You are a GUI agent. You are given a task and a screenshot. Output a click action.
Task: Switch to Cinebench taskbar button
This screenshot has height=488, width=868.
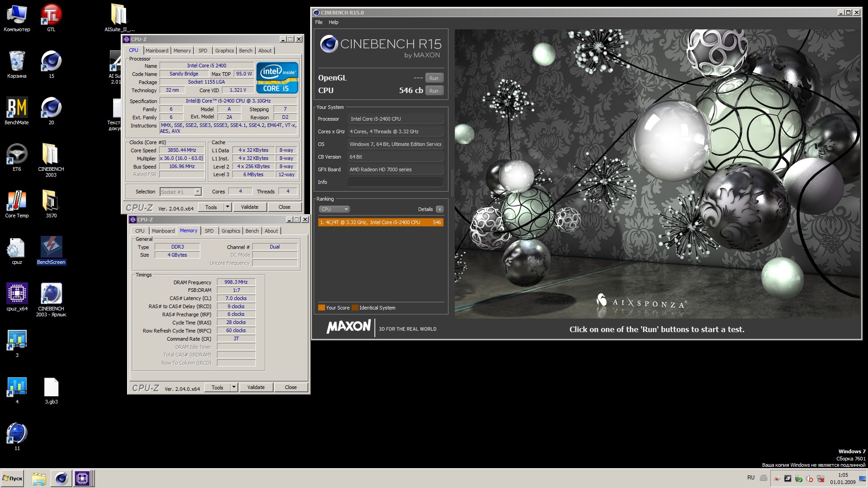(61, 479)
